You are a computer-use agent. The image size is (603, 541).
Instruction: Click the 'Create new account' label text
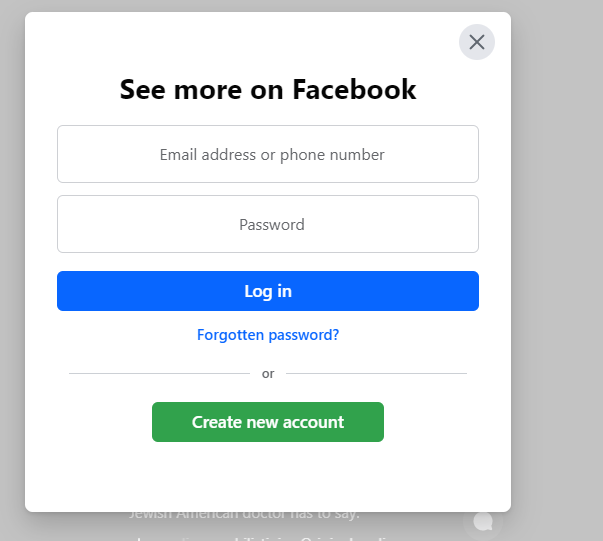pyautogui.click(x=268, y=422)
